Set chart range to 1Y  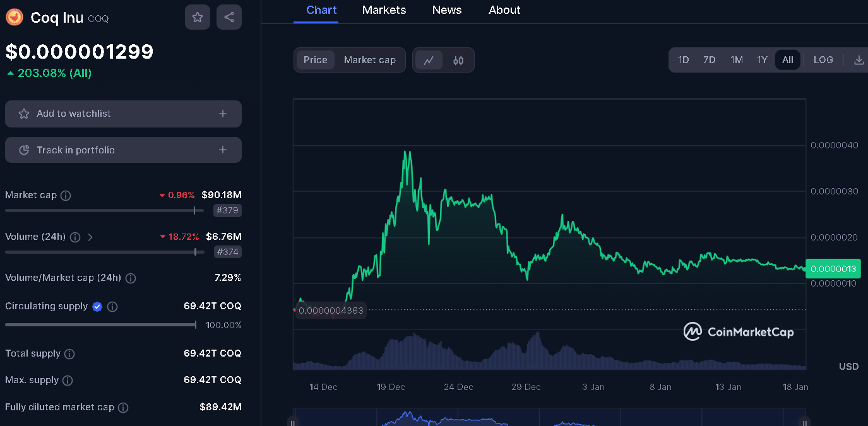763,60
